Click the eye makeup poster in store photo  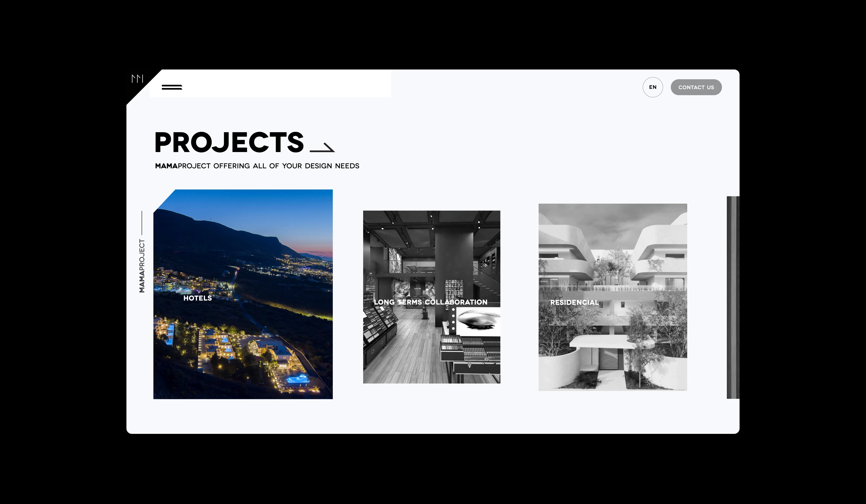click(x=478, y=321)
